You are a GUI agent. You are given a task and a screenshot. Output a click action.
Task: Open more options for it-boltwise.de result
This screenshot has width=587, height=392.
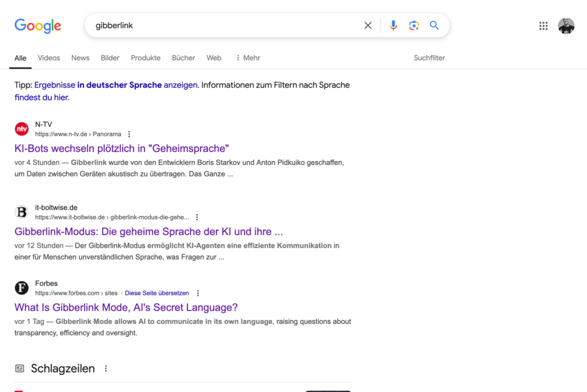pyautogui.click(x=197, y=217)
